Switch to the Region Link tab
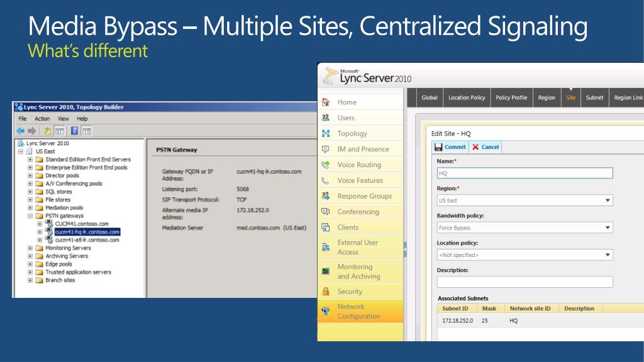 [x=627, y=97]
